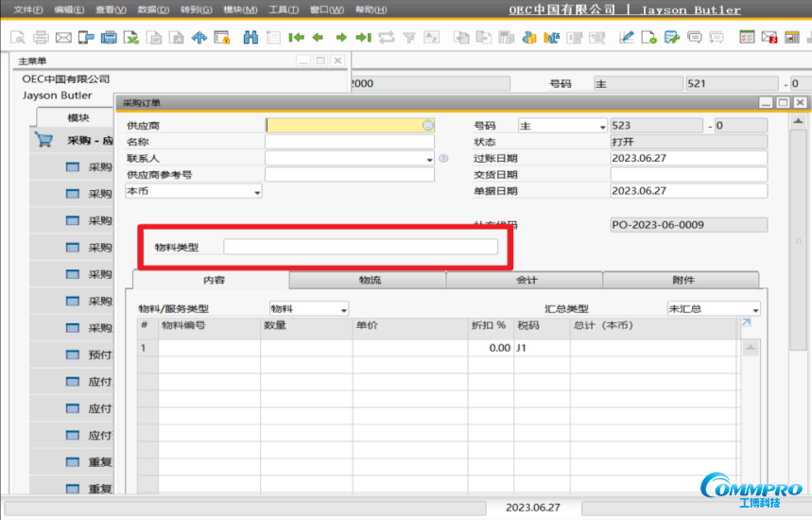Image resolution: width=812 pixels, height=520 pixels.
Task: Click the tax code cell J1
Action: pyautogui.click(x=543, y=348)
